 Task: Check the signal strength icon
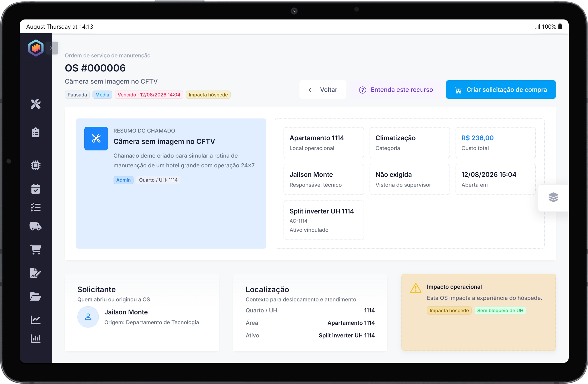(537, 26)
